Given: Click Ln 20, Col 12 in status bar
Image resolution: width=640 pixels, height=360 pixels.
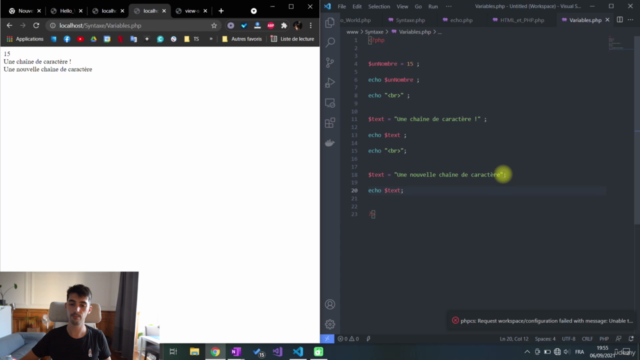Looking at the screenshot, I should [514, 339].
